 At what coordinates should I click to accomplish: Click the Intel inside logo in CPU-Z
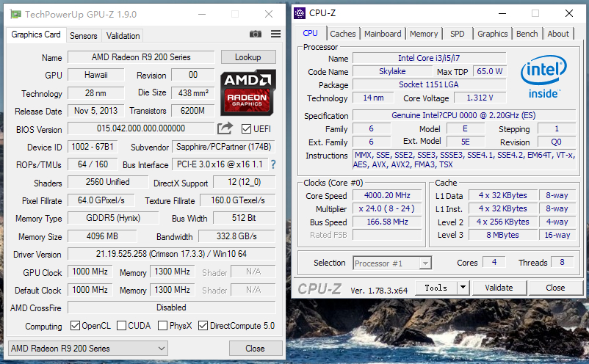pyautogui.click(x=543, y=77)
